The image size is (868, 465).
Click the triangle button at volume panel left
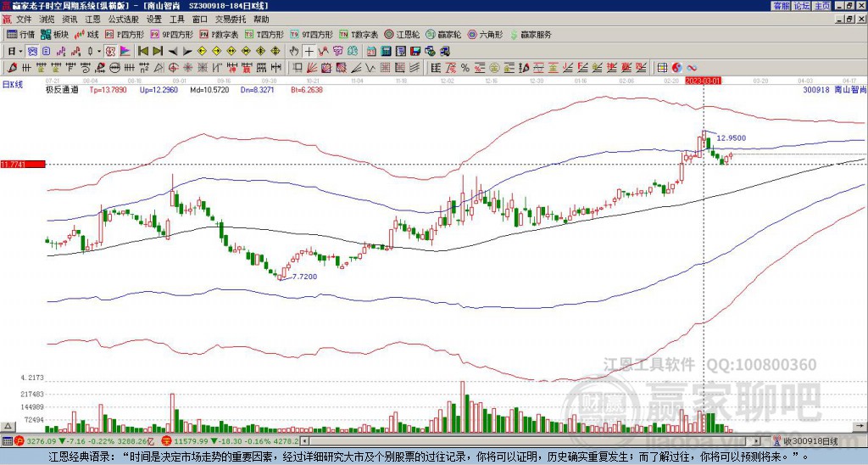coord(8,426)
